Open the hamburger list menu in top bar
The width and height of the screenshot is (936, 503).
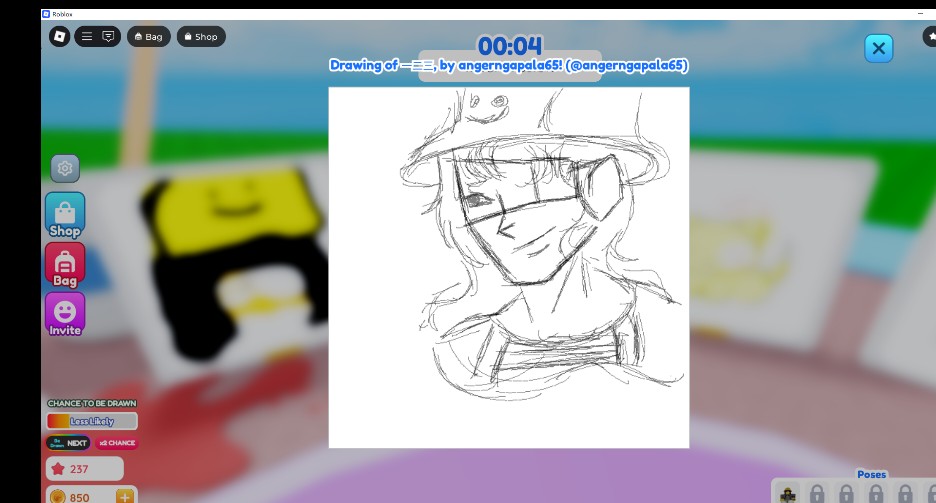point(87,37)
